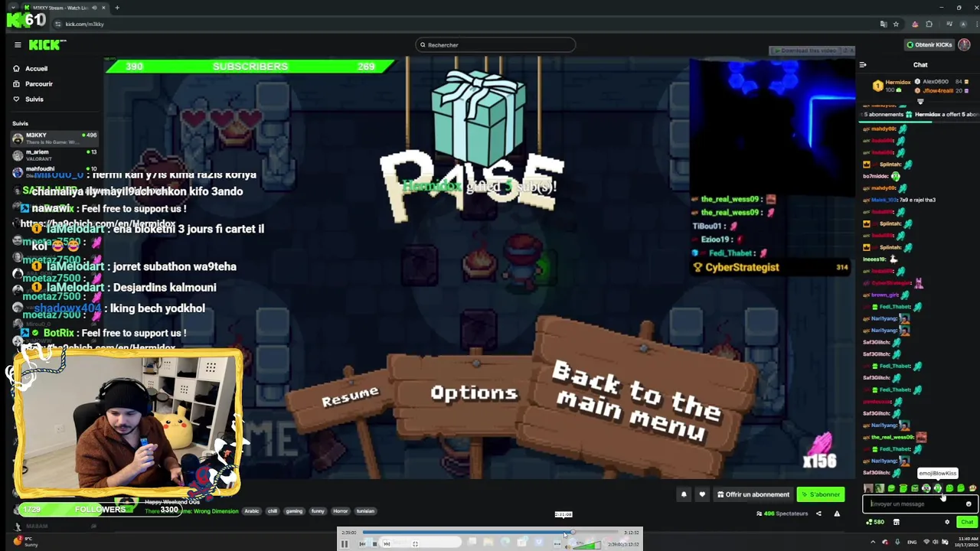Open the Kick hamburger menu
This screenshot has width=980, height=551.
(x=18, y=44)
